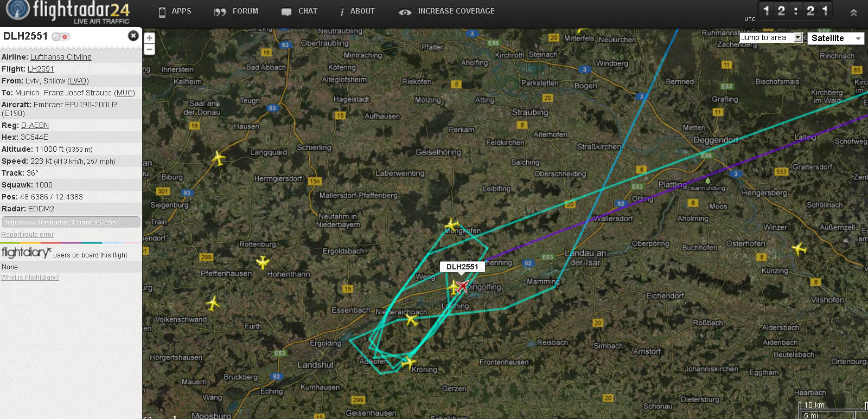Click the flightradar24 logo
Screen dimensions: 868x419
point(68,12)
